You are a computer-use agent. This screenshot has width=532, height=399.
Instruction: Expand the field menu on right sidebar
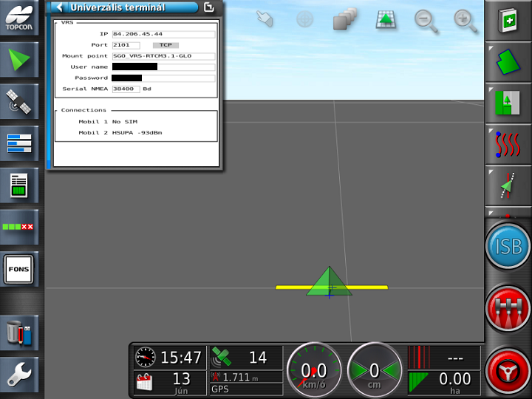point(508,61)
